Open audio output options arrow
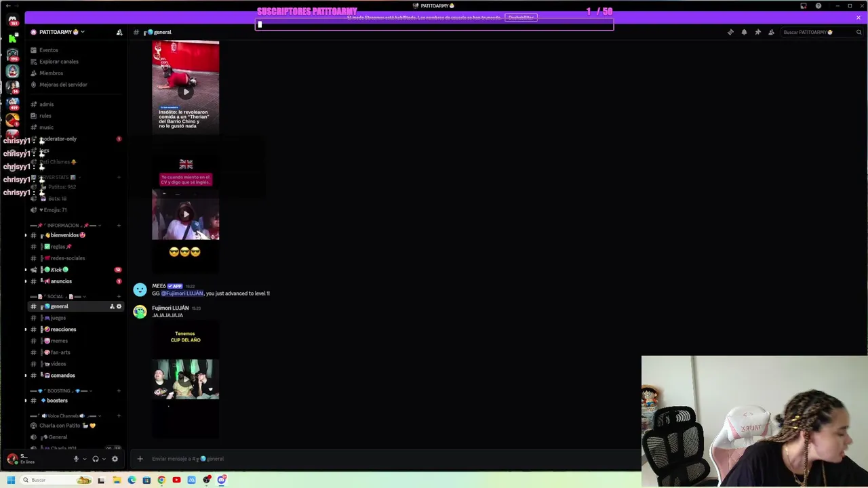 click(103, 459)
